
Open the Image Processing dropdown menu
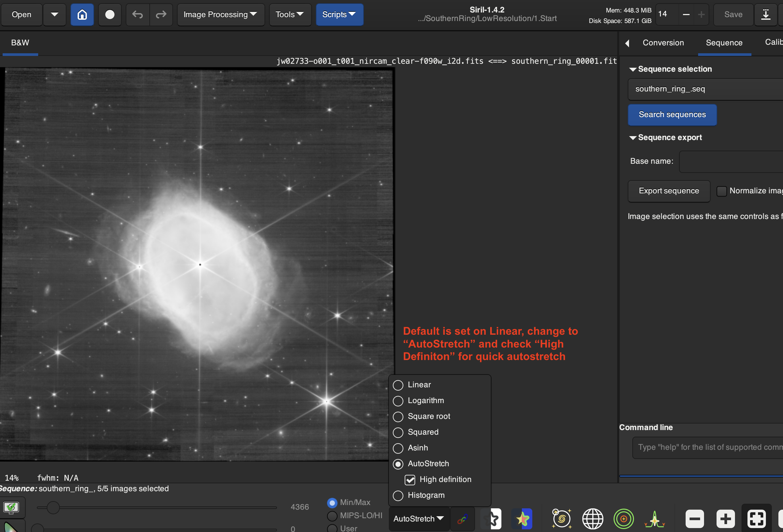220,14
